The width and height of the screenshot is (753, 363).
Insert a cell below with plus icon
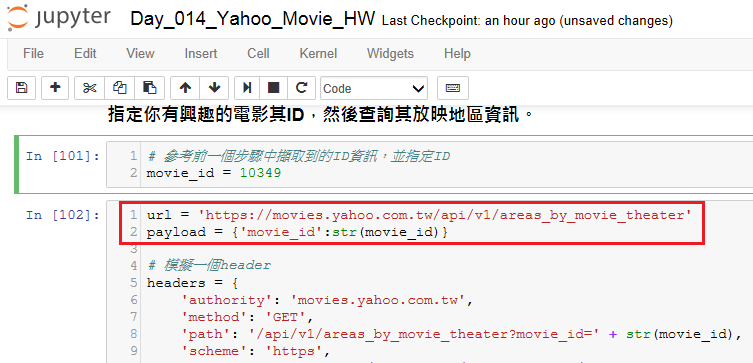pos(55,88)
